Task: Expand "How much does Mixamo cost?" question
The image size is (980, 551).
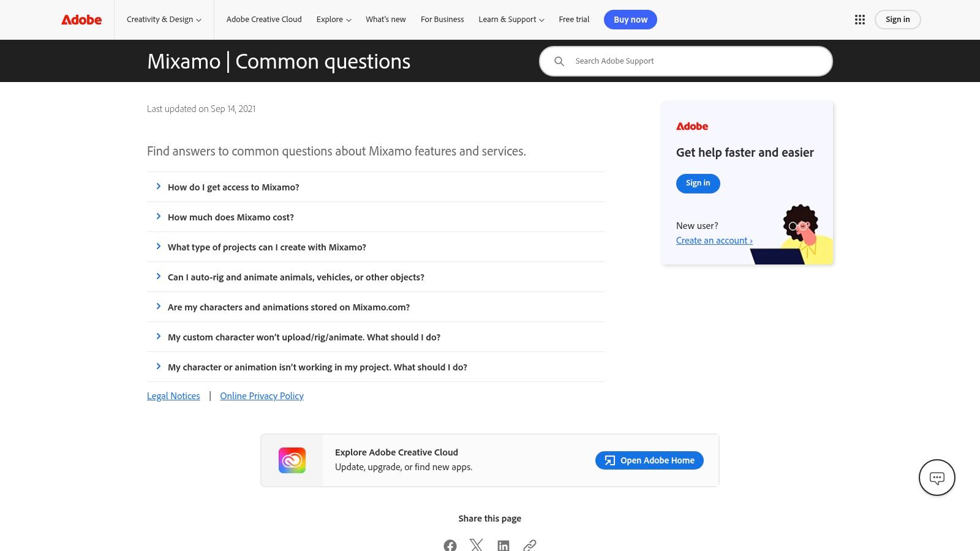Action: click(x=231, y=217)
